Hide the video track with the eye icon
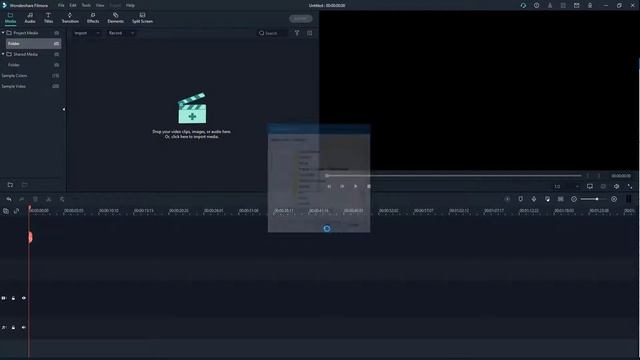Screen dimensions: 640x360 pyautogui.click(x=24, y=298)
